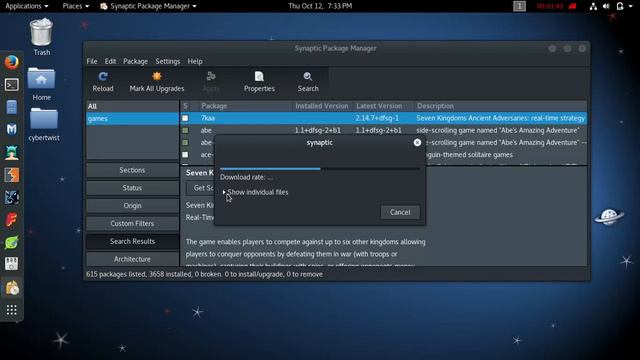Click the download progress bar
The height and width of the screenshot is (360, 640).
click(320, 168)
